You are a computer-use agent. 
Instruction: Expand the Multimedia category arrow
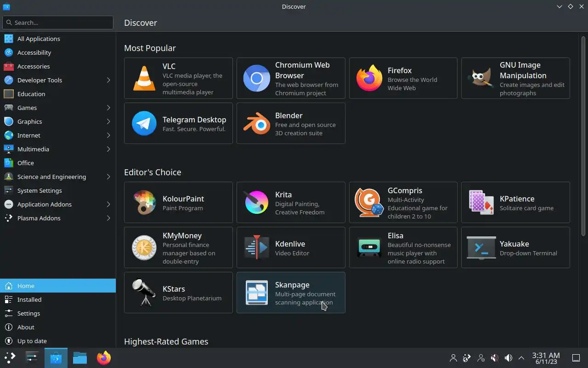point(108,149)
